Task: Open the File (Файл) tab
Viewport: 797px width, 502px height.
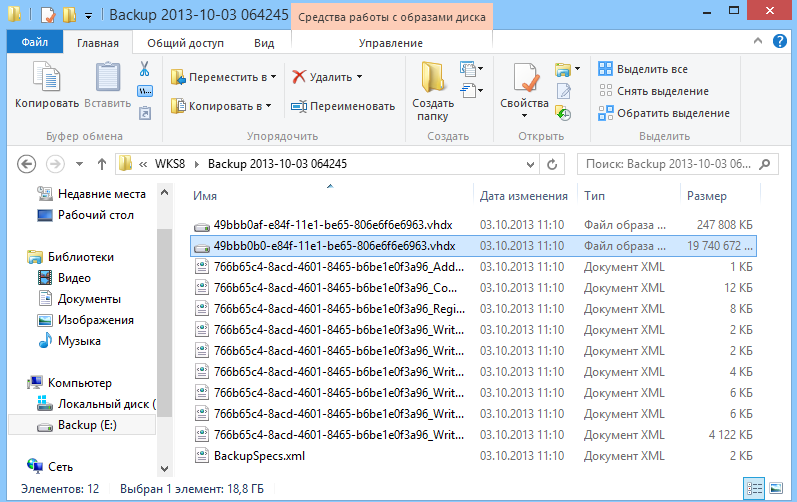Action: [x=35, y=42]
